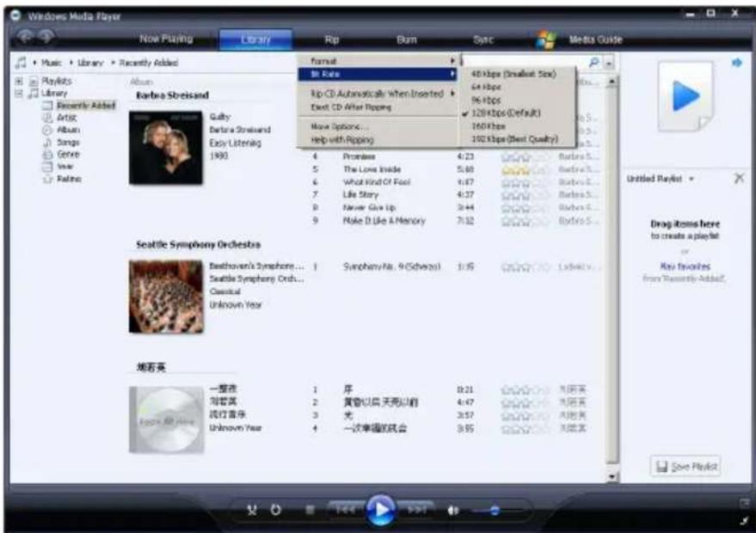This screenshot has height=533, width=756.
Task: Select 48 Kbps (Smallest Size) bit rate
Action: click(517, 74)
